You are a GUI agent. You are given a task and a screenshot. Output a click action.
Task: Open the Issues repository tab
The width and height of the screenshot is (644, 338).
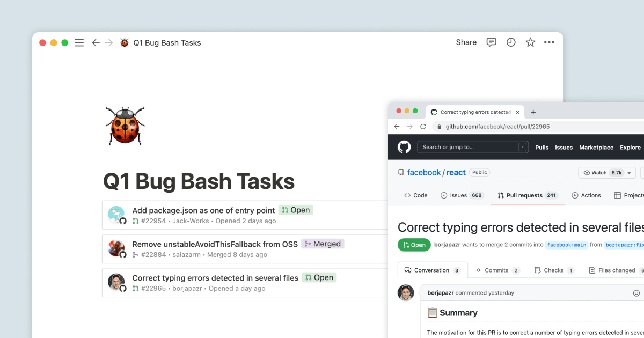click(462, 195)
